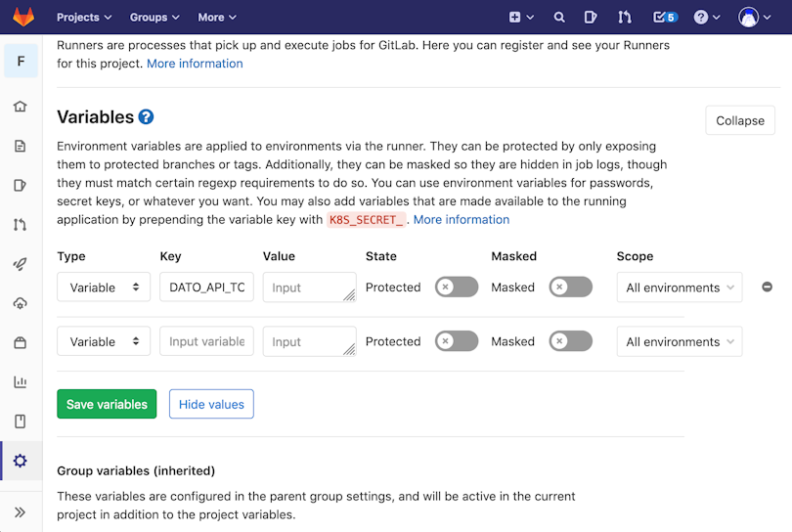Open the CI/CD rocket icon in sidebar
The image size is (792, 532).
coord(21,264)
